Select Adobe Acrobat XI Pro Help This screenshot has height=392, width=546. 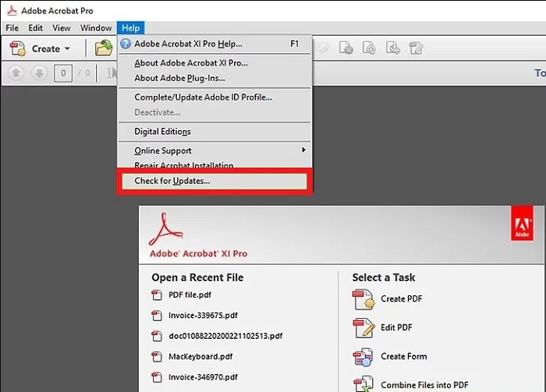214,44
